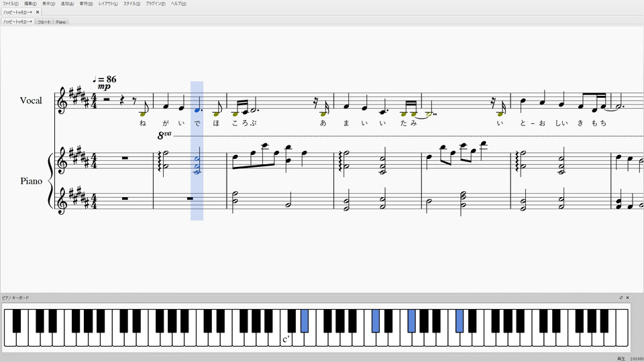Select the mp dynamic marking
Viewport: 644px width, 362px height.
click(x=104, y=86)
